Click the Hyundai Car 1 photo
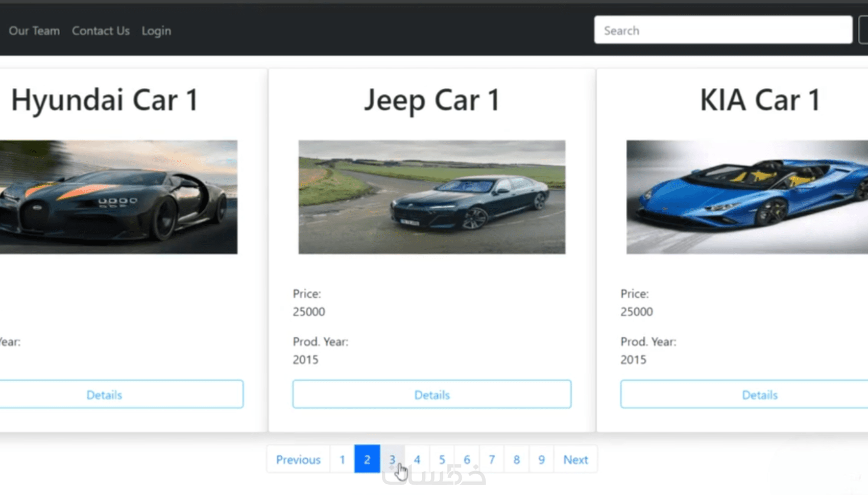This screenshot has height=495, width=868. pos(118,197)
